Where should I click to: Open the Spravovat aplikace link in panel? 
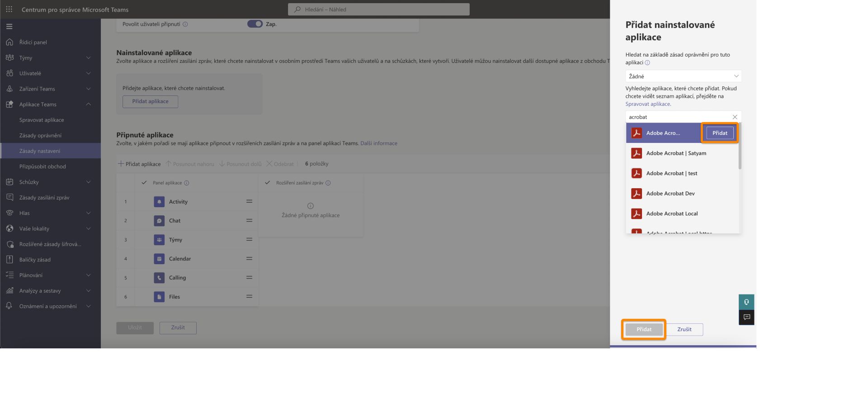tap(648, 104)
